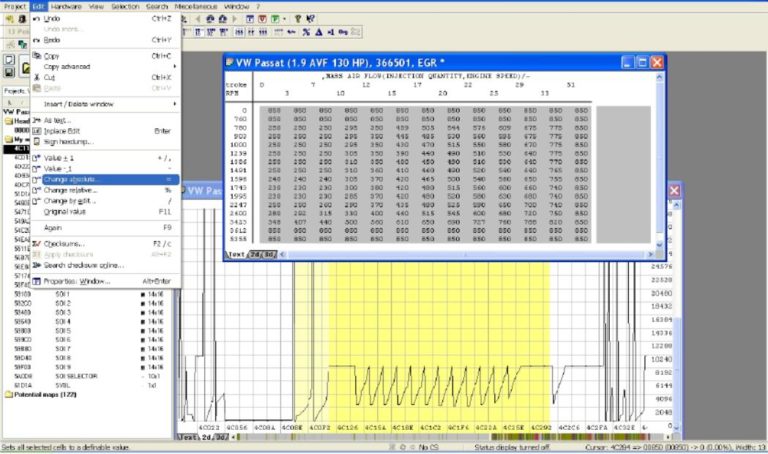Click the 'Status display turned off' status text
This screenshot has height=454, width=768.
[512, 447]
